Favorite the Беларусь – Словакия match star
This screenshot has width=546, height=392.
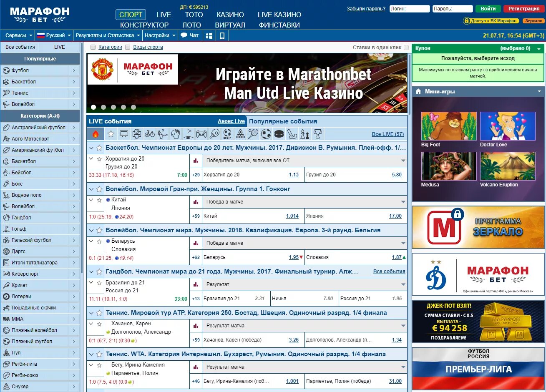(x=99, y=241)
